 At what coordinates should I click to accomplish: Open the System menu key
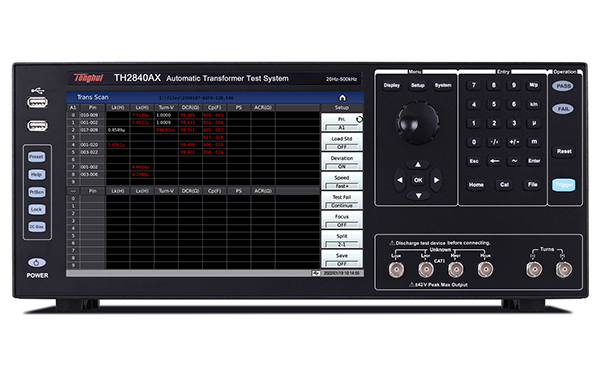coord(443,85)
